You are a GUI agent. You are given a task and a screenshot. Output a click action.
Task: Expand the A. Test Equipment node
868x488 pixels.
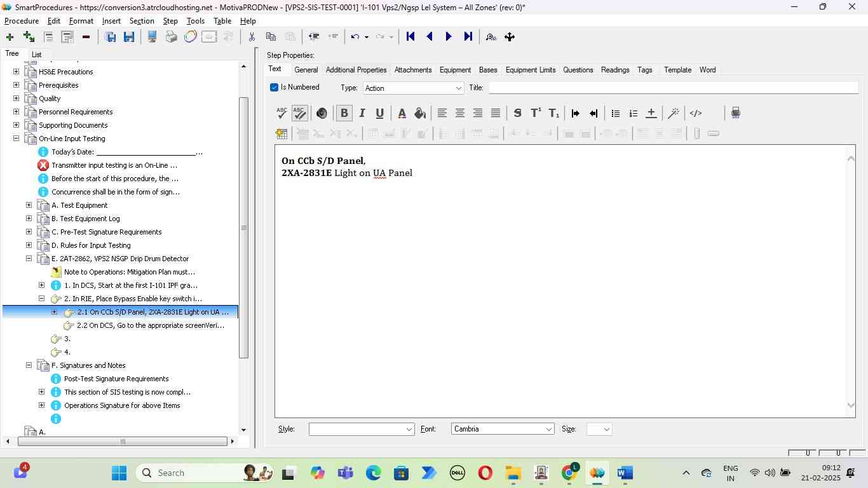(29, 205)
